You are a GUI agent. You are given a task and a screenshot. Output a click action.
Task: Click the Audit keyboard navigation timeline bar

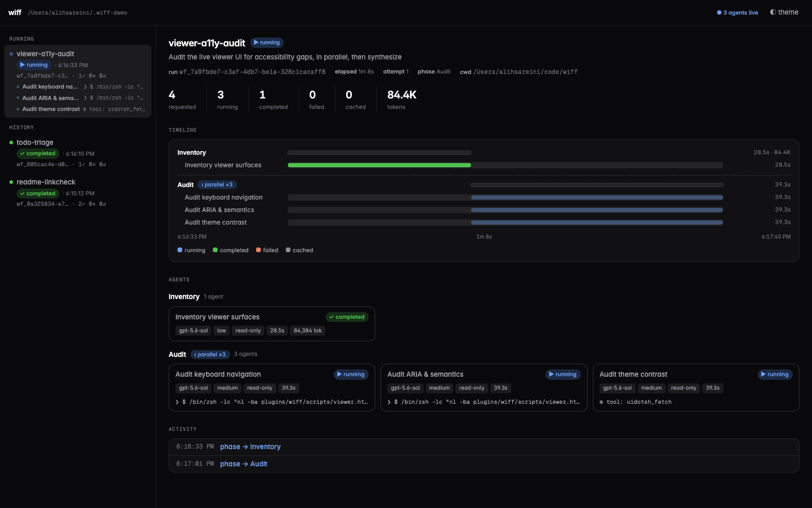click(x=597, y=197)
